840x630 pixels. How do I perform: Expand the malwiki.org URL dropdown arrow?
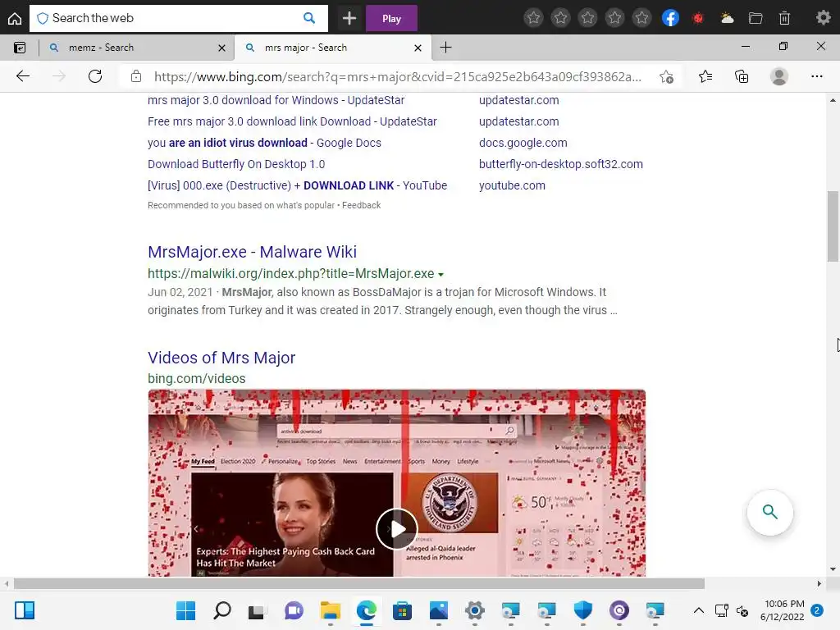pos(441,274)
